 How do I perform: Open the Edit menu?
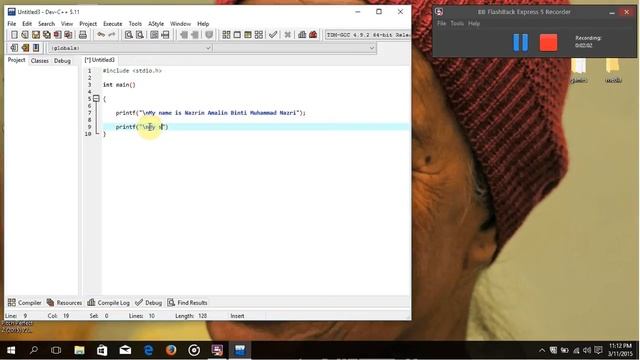pos(27,24)
